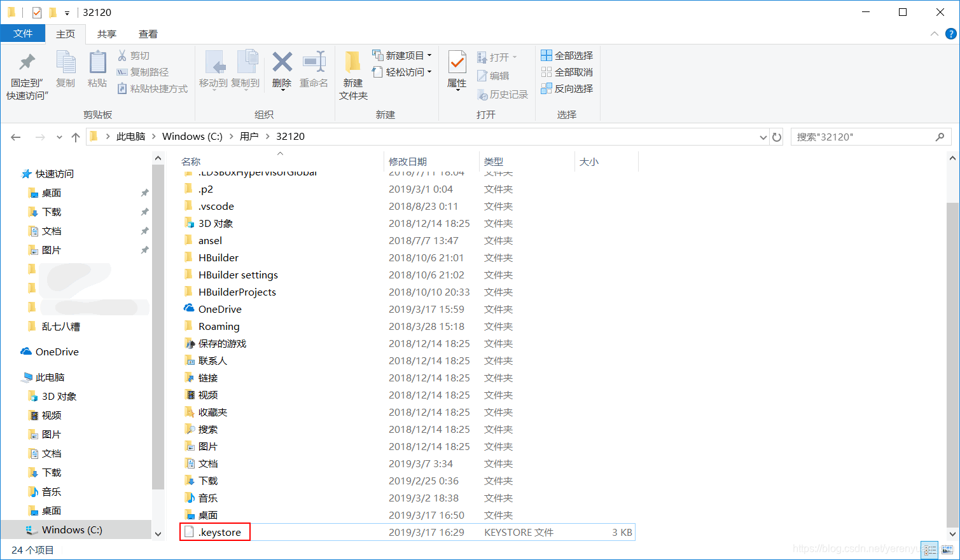Open the File (文件) menu tab
The height and width of the screenshot is (560, 960).
coord(23,34)
